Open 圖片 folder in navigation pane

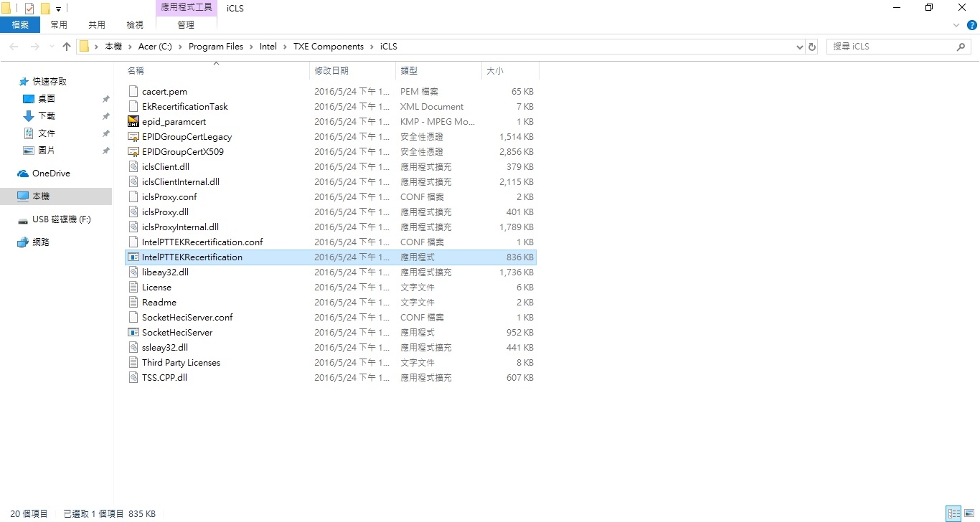(47, 151)
